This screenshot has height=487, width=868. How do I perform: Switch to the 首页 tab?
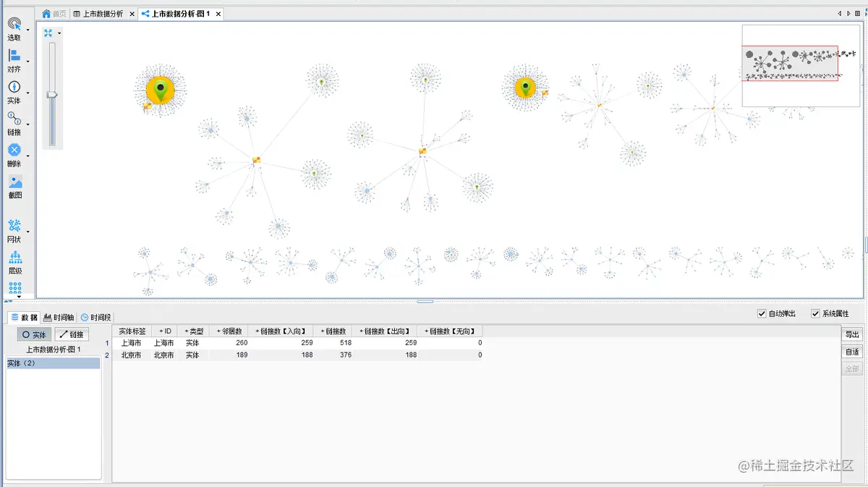tap(54, 14)
